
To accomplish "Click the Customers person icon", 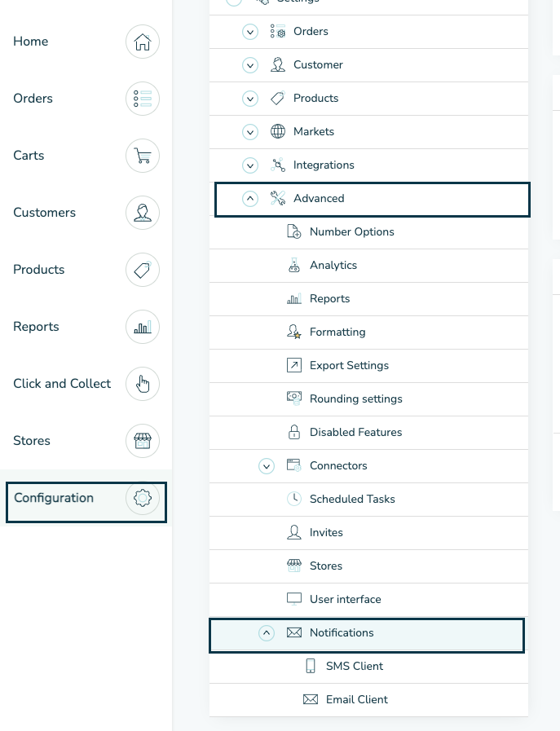I will tap(143, 213).
